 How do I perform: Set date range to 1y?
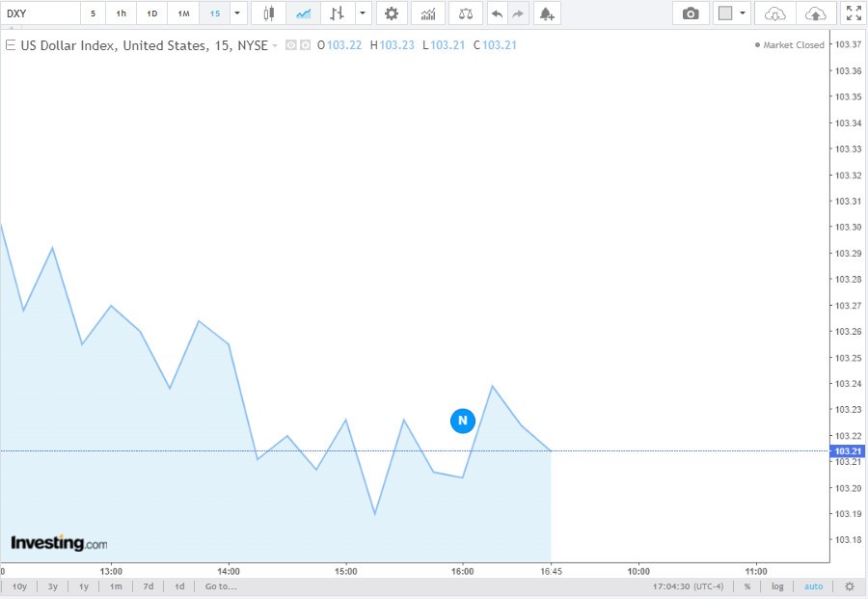pyautogui.click(x=84, y=586)
